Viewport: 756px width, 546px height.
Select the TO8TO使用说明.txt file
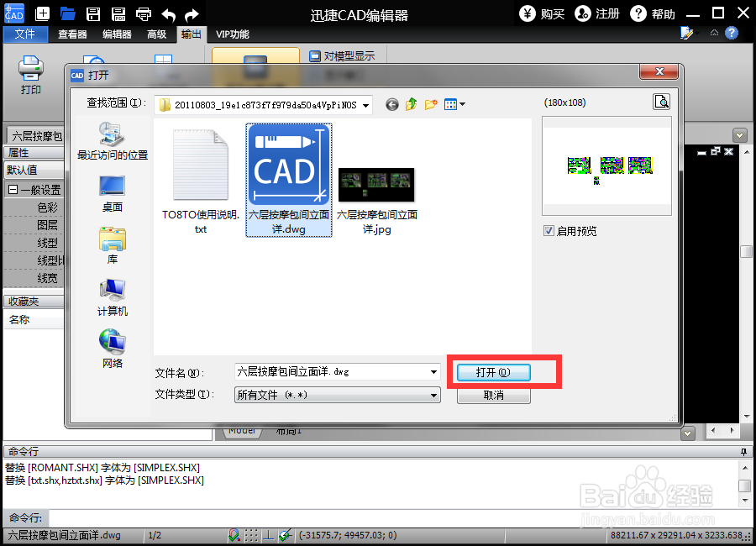[x=201, y=181]
